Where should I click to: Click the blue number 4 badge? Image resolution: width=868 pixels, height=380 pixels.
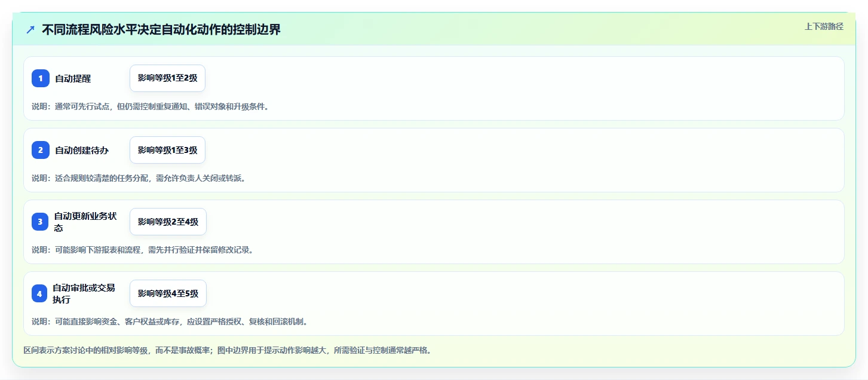[39, 293]
